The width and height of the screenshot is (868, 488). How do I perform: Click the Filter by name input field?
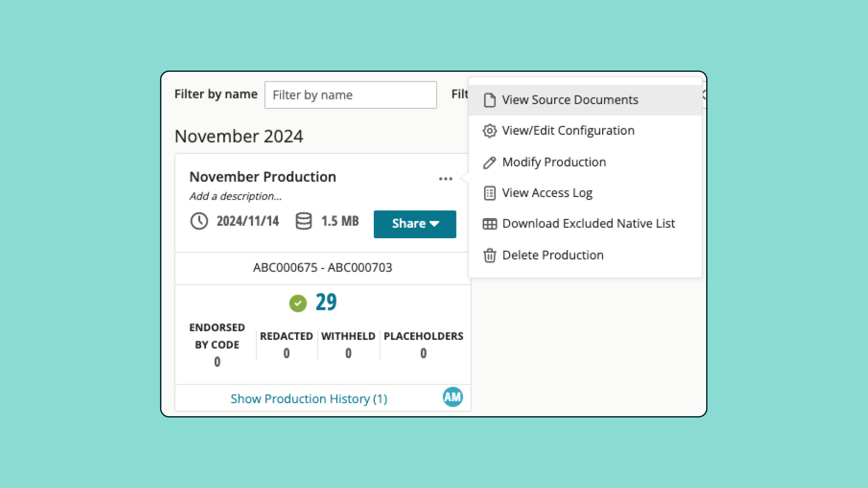click(x=350, y=95)
